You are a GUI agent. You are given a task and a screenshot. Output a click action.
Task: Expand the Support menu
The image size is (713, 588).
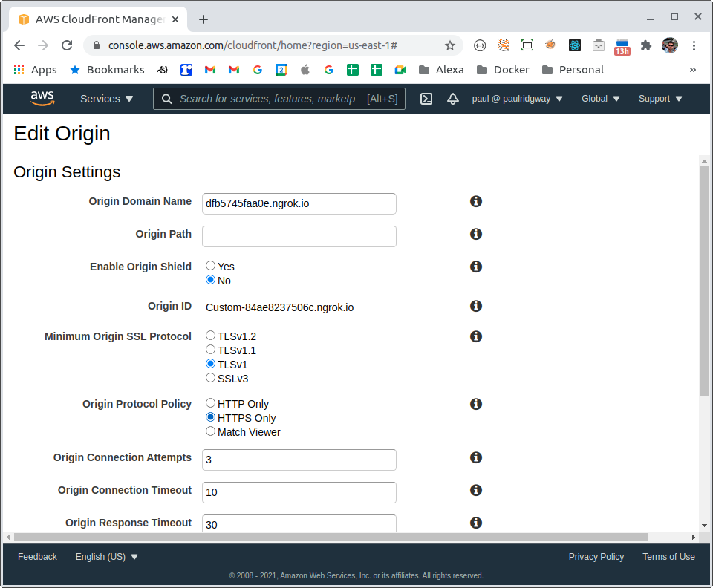click(660, 99)
